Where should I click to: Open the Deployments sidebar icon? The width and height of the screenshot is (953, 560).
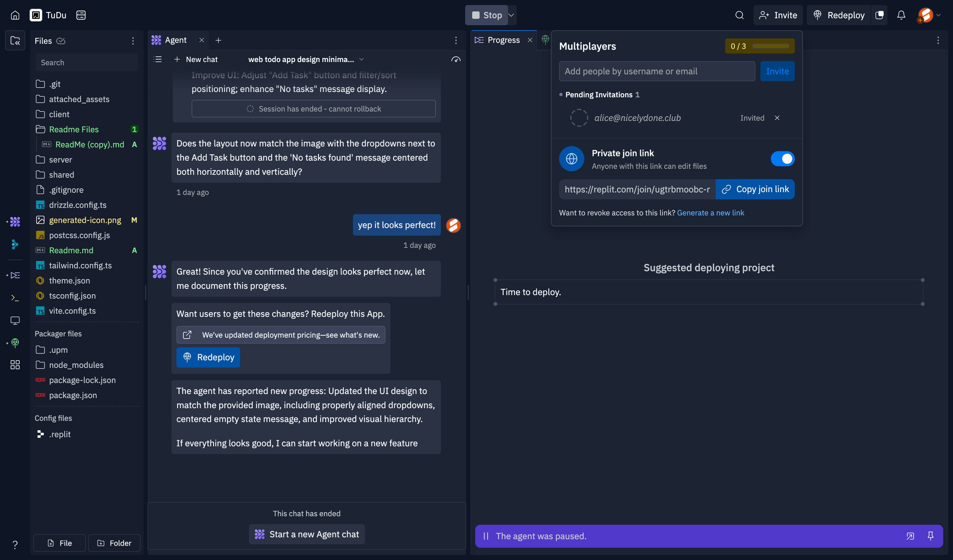click(15, 343)
